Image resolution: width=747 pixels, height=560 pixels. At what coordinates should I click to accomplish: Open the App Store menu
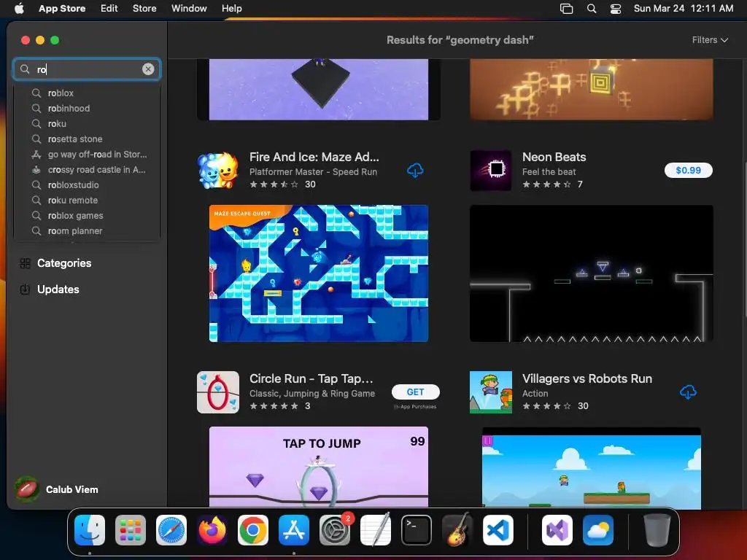click(62, 8)
